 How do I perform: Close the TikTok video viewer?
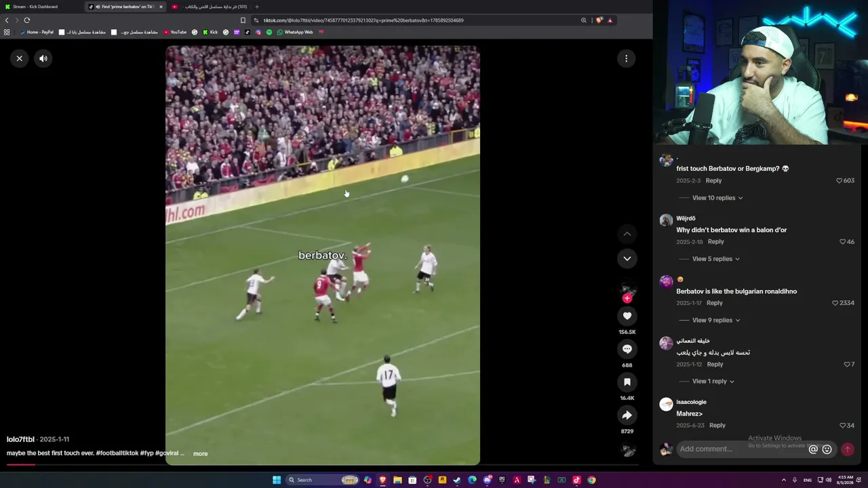20,58
